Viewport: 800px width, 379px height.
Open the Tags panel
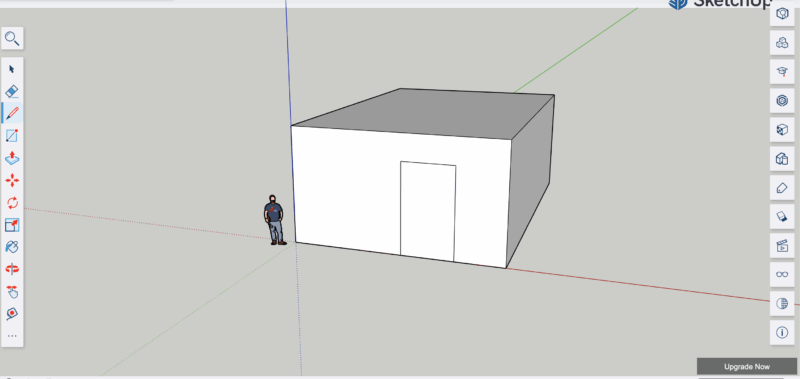782,188
